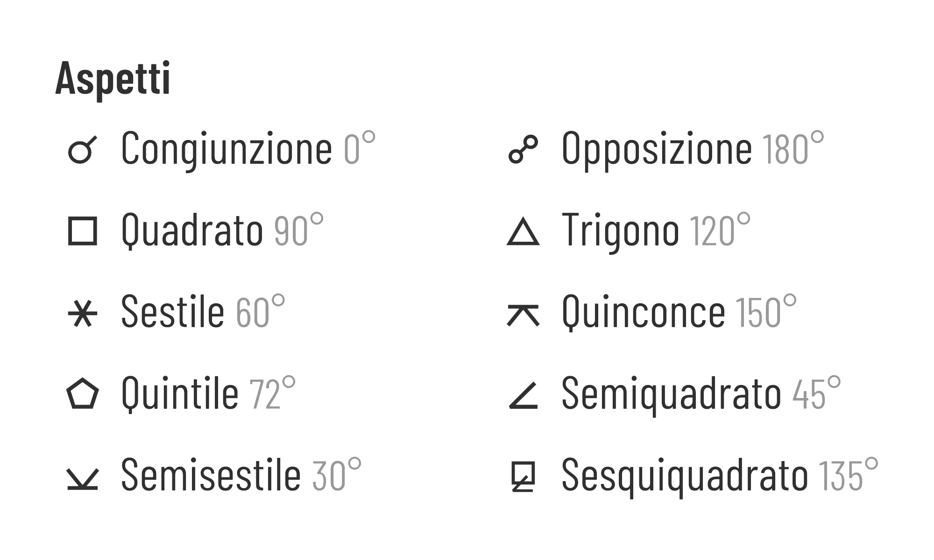This screenshot has width=934, height=560.
Task: Click the Opposizione opposition symbol
Action: click(x=523, y=149)
